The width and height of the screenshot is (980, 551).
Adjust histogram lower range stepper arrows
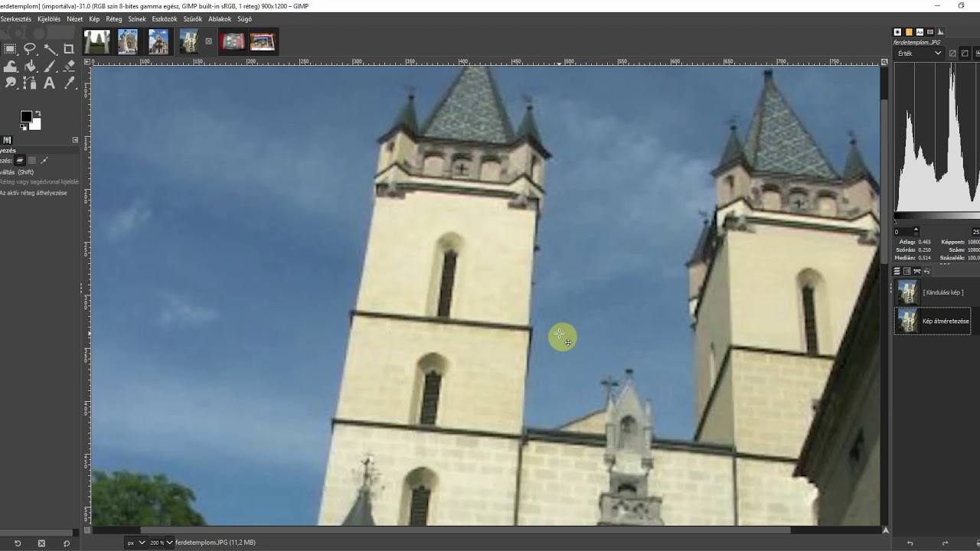pyautogui.click(x=916, y=231)
